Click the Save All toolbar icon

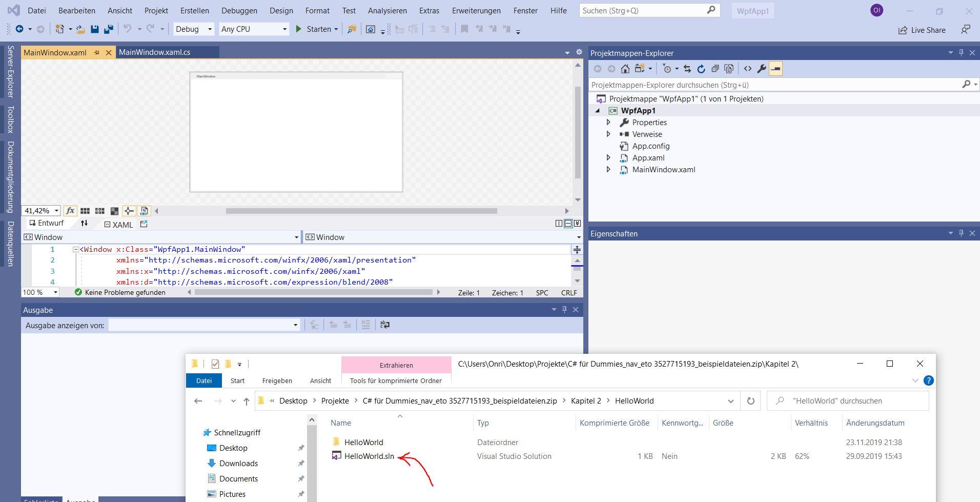click(x=108, y=29)
